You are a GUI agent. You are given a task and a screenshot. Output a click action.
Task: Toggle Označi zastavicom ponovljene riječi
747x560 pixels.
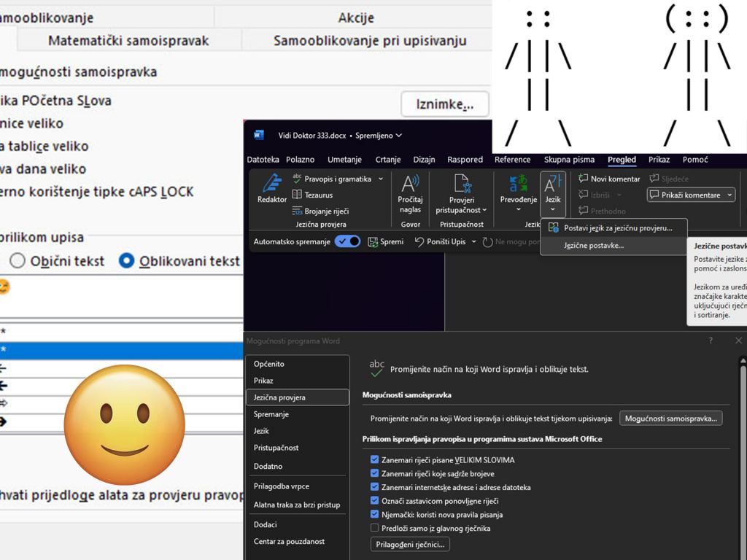[374, 500]
